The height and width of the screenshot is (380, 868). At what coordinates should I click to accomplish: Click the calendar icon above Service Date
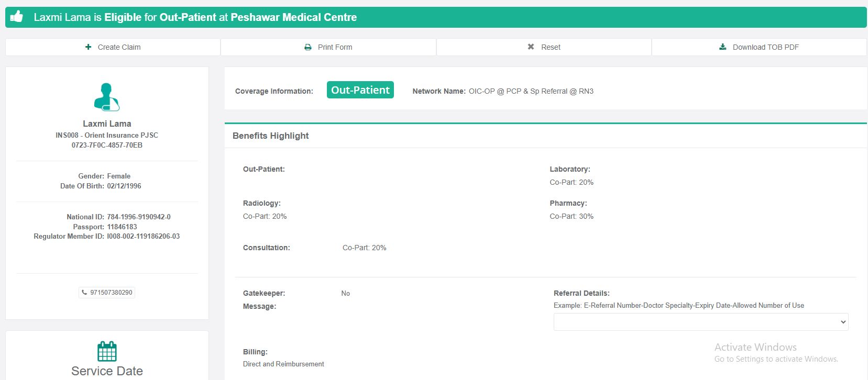click(107, 351)
